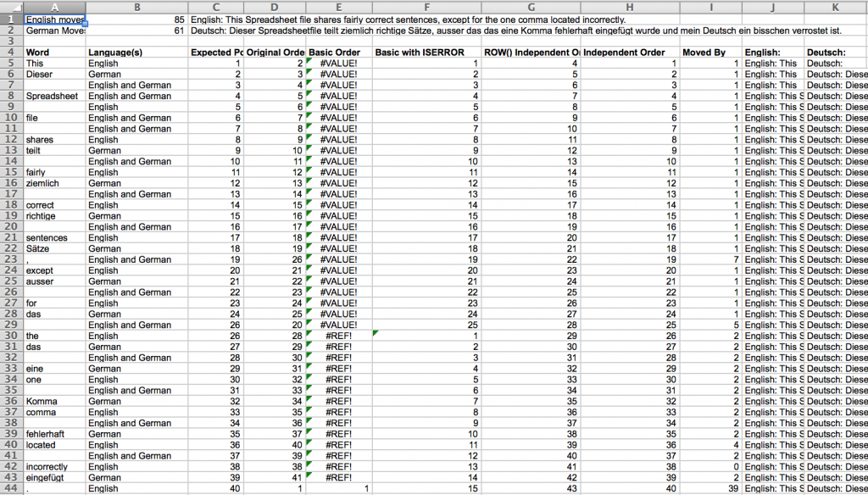Select cell A2 German Moves
Image resolution: width=868 pixels, height=495 pixels.
click(55, 31)
